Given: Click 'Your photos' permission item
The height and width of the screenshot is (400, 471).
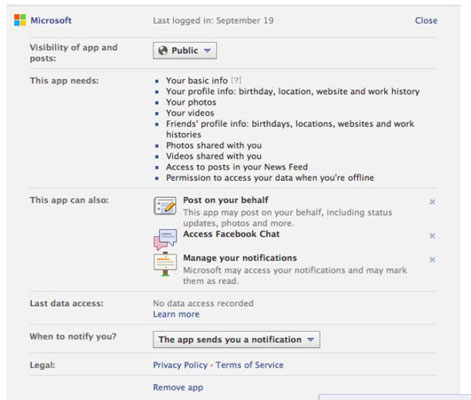Looking at the screenshot, I should point(191,102).
